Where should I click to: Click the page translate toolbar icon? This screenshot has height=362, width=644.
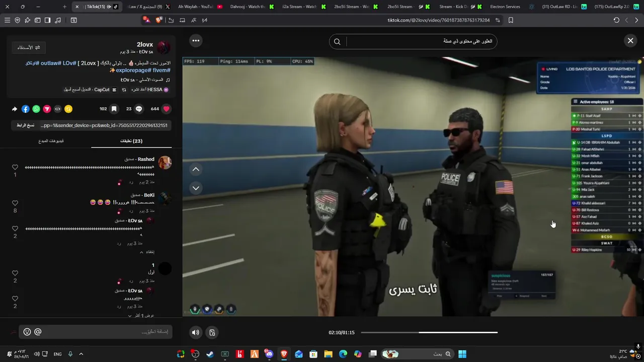click(194, 20)
